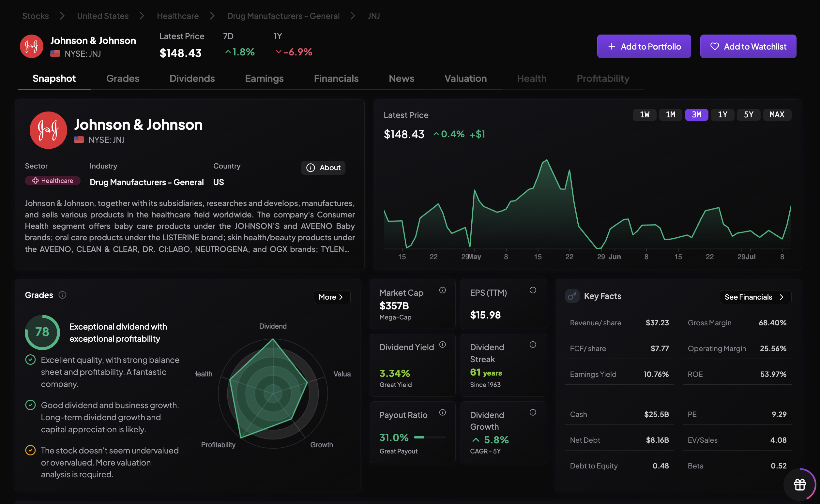Open Market Cap info tooltip icon
Viewport: 820px width, 504px height.
[x=442, y=290]
